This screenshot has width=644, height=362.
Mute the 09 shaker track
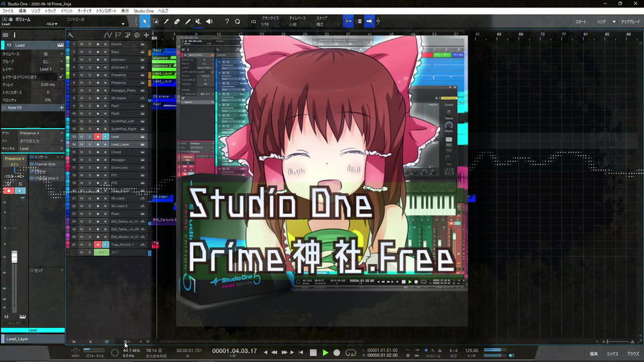point(82,98)
